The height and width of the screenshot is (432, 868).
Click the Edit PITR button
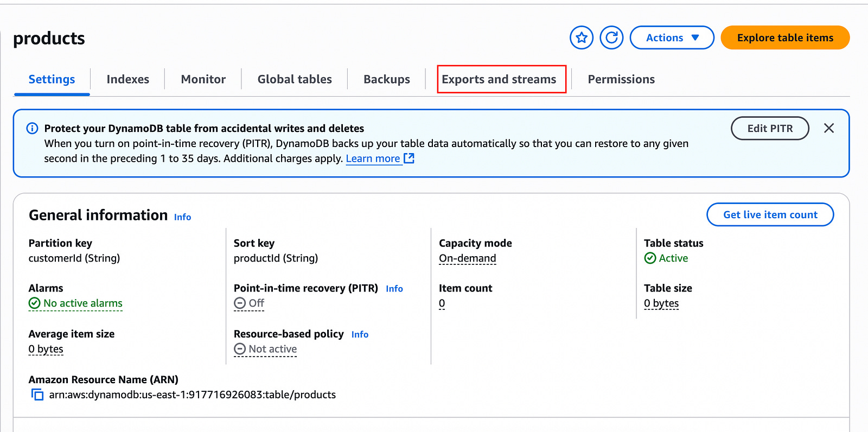[770, 128]
